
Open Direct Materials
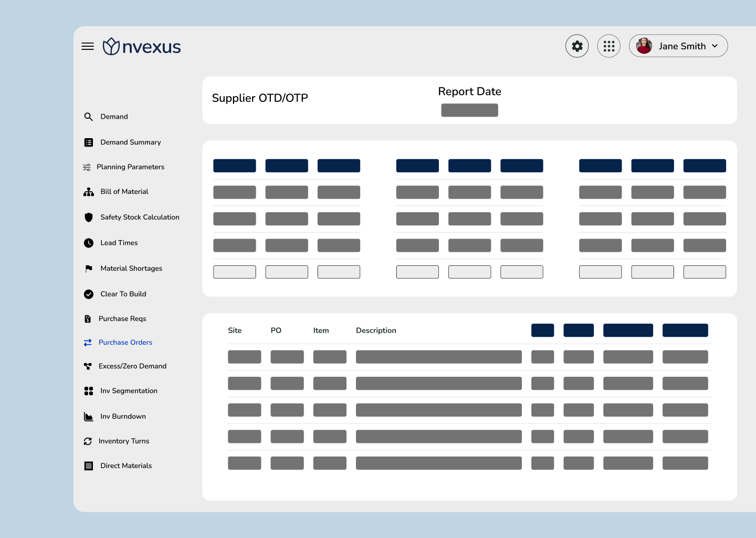click(x=127, y=466)
